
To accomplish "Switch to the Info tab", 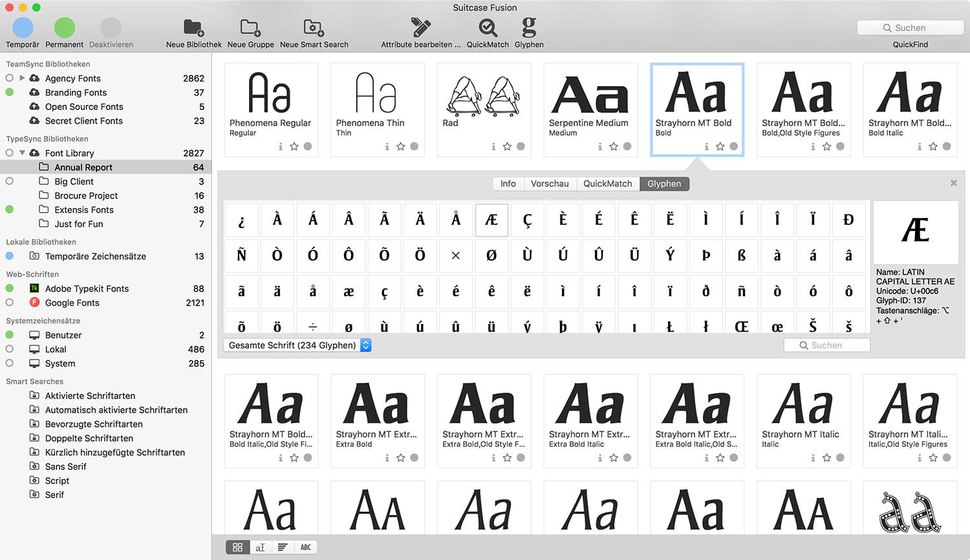I will coord(508,184).
